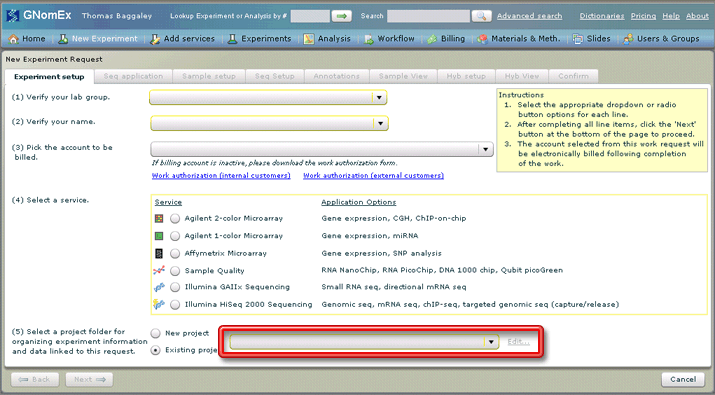Click the Application Options column header

pyautogui.click(x=359, y=203)
